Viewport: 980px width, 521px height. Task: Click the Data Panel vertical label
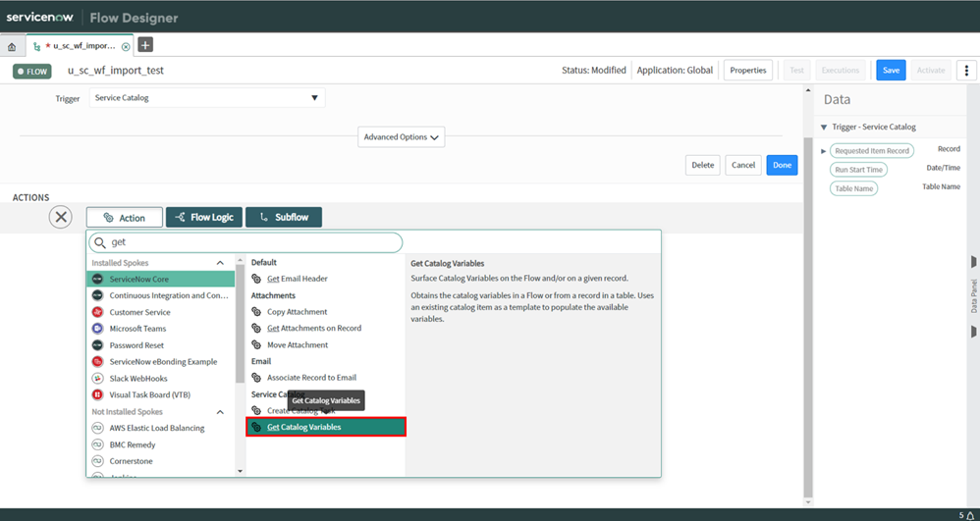click(x=974, y=296)
